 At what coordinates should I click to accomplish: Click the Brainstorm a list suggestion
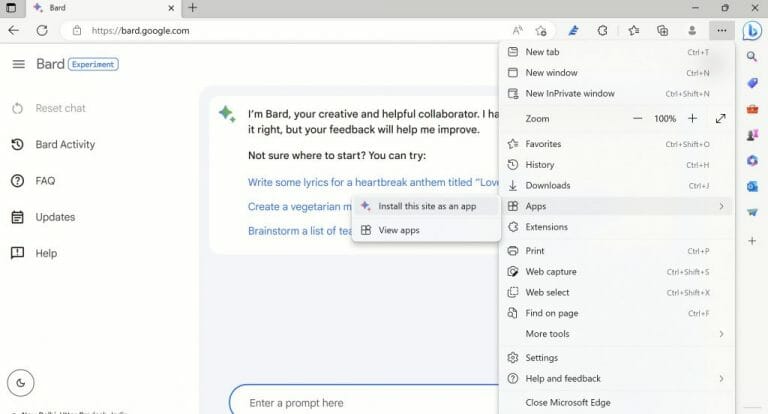pos(300,231)
